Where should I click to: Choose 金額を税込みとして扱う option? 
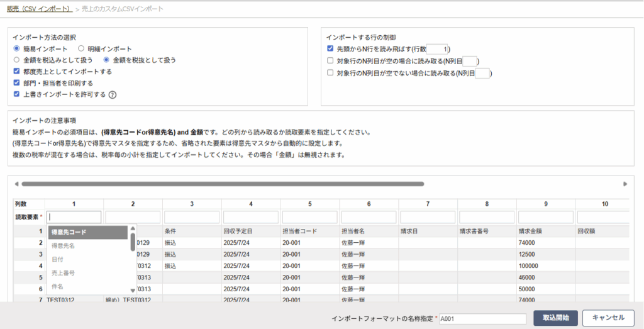(17, 60)
